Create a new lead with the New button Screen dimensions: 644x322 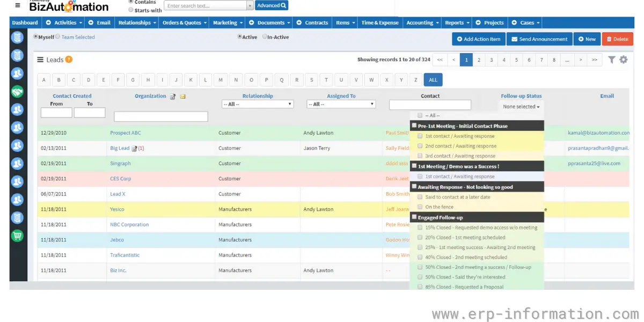587,39
